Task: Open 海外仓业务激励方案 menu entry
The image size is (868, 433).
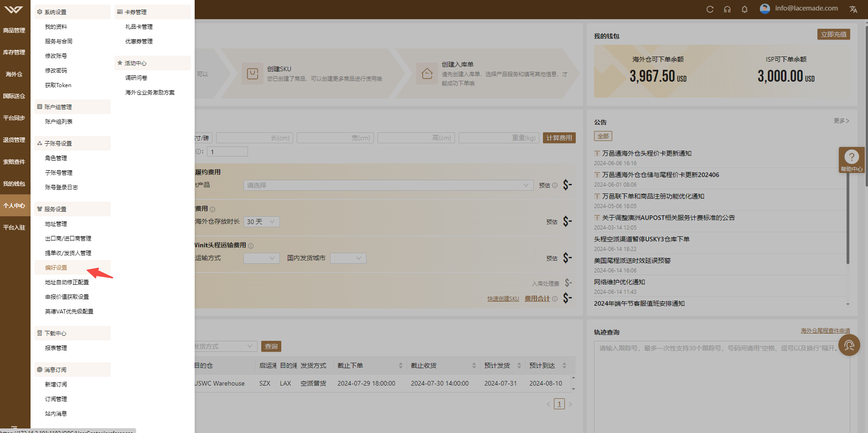Action: [150, 93]
